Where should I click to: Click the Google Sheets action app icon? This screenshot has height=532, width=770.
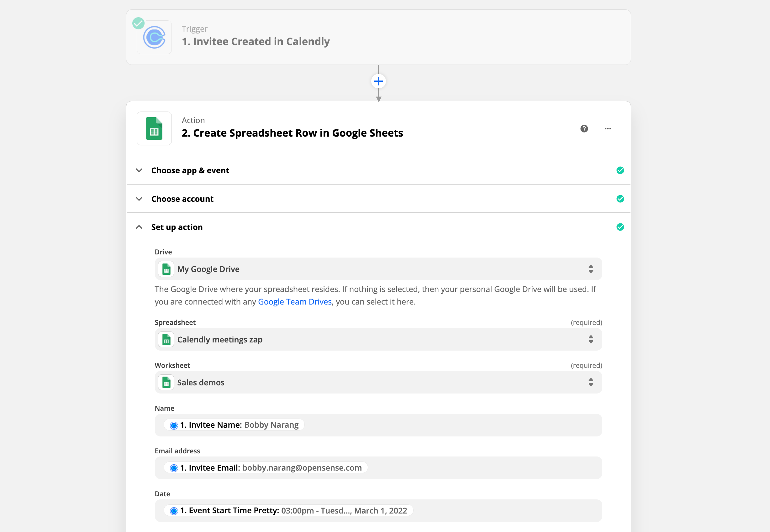154,128
